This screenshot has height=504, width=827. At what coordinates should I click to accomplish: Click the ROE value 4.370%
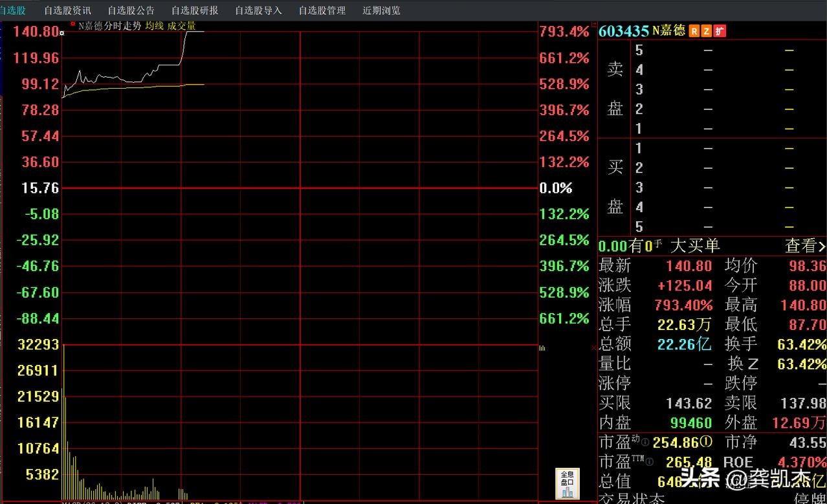802,463
